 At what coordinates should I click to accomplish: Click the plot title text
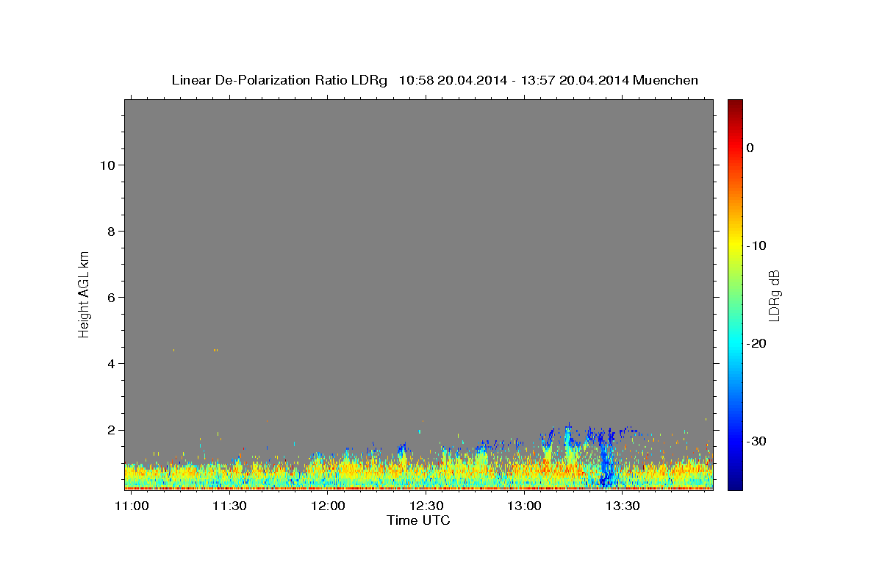(434, 80)
